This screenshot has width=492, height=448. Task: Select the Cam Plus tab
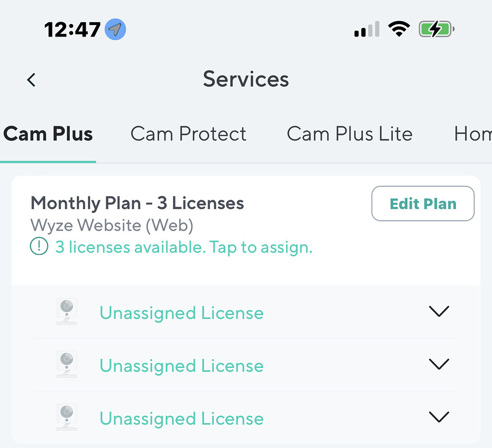coord(48,134)
